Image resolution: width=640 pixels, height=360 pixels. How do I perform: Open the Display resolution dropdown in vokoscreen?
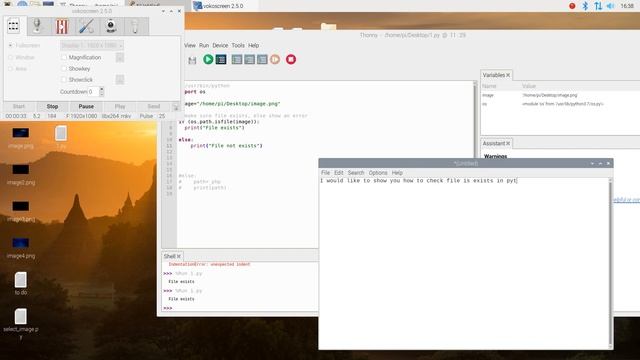(92, 45)
